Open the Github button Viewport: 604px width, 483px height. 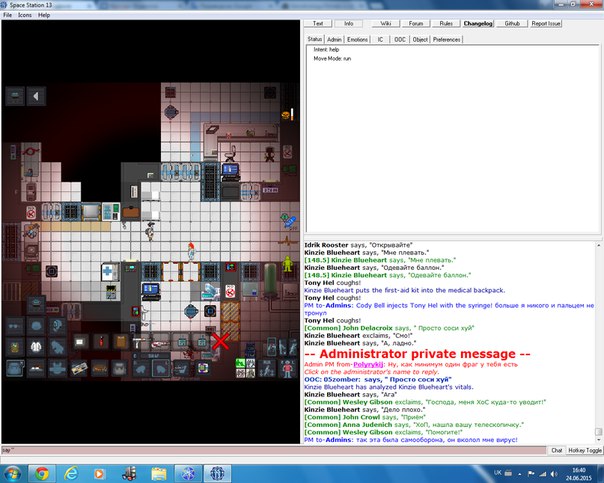[x=512, y=23]
